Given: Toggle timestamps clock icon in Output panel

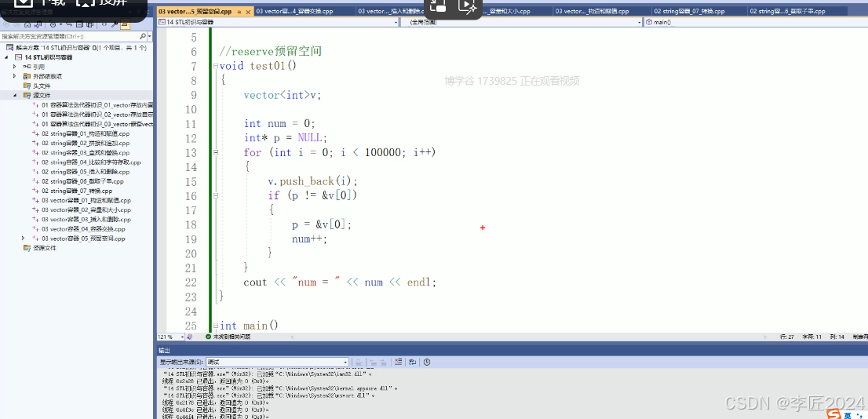Looking at the screenshot, I should pyautogui.click(x=427, y=362).
